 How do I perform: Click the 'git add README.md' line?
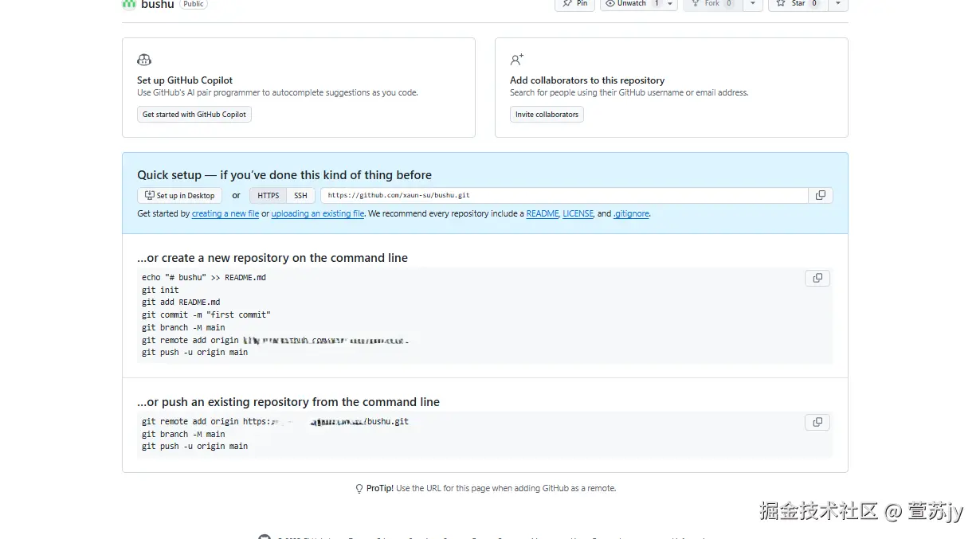[x=182, y=303]
